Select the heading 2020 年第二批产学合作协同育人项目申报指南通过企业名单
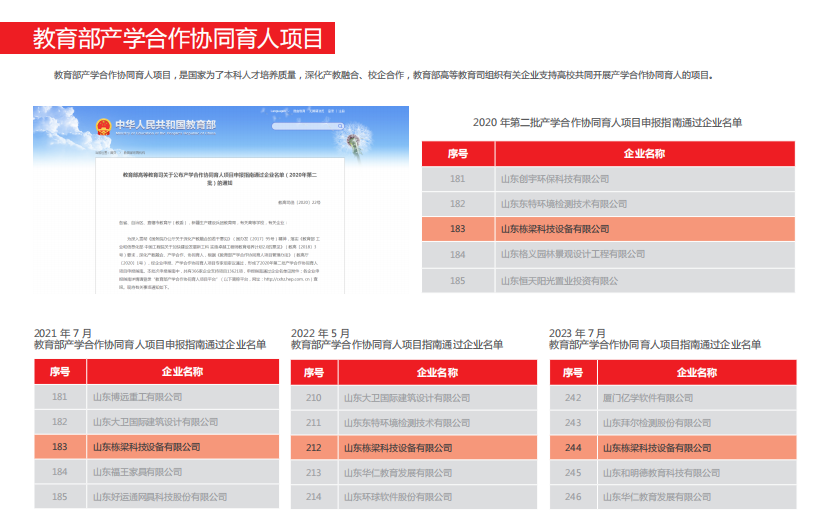The image size is (831, 522). coord(607,122)
